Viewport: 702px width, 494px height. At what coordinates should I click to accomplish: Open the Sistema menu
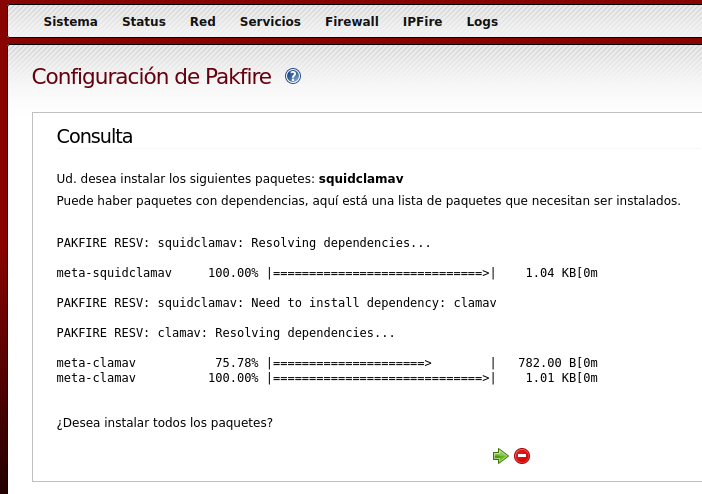tap(70, 21)
